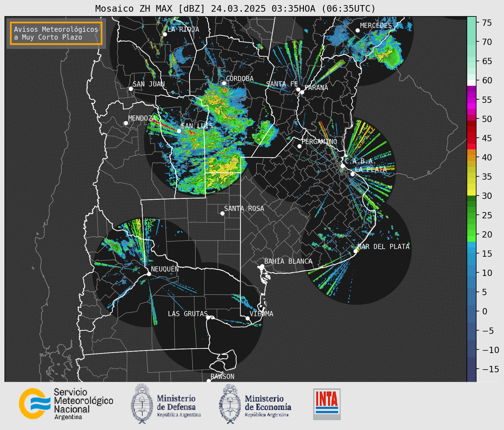Click the BAHÍA BLANCA label text
The height and width of the screenshot is (430, 504).
[x=288, y=261]
